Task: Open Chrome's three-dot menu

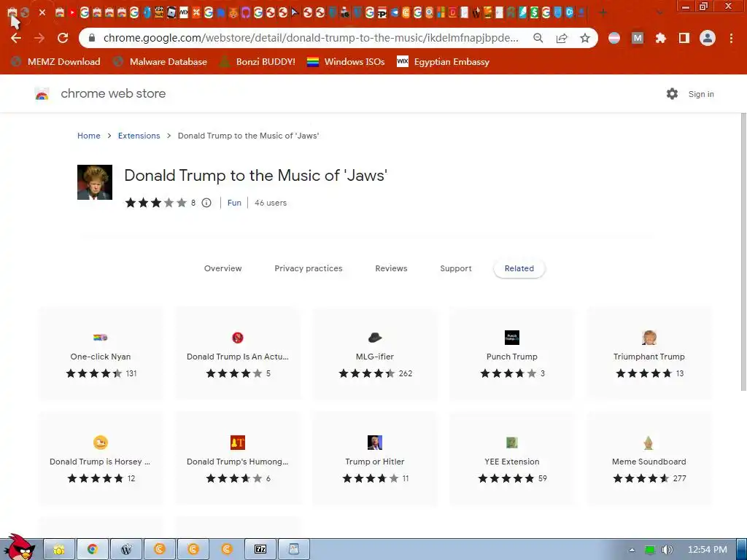Action: click(731, 38)
